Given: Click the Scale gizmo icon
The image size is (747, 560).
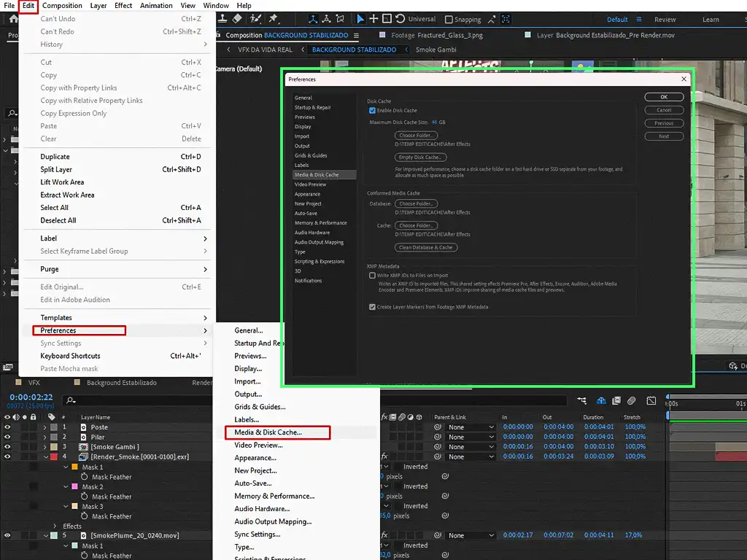Looking at the screenshot, I should tap(387, 18).
